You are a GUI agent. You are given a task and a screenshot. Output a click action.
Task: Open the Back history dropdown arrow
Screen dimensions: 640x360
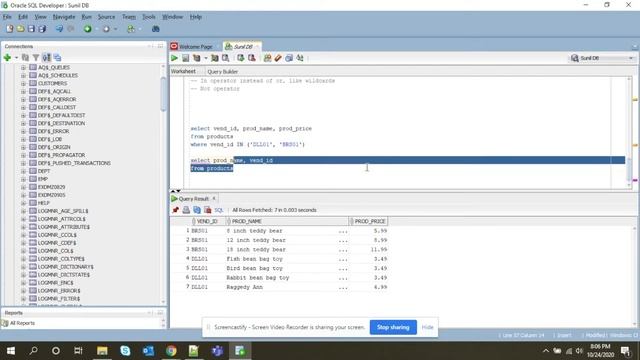point(97,29)
